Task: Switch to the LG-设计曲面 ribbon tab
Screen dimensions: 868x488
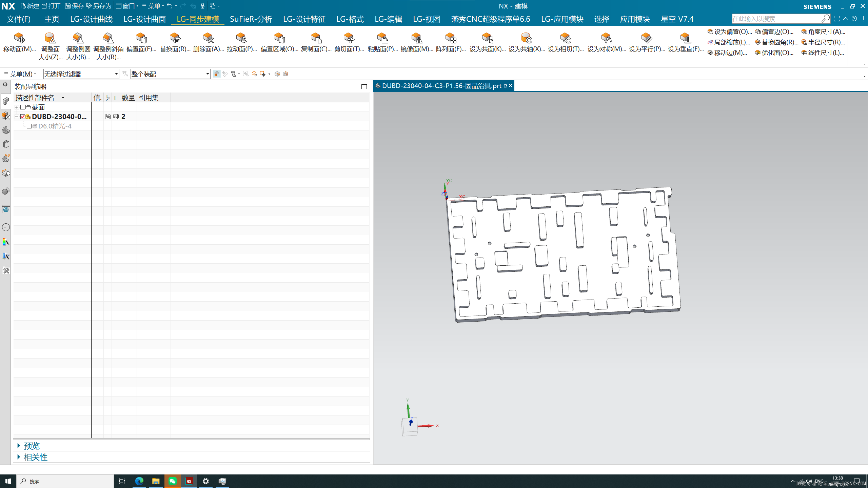Action: [x=144, y=19]
